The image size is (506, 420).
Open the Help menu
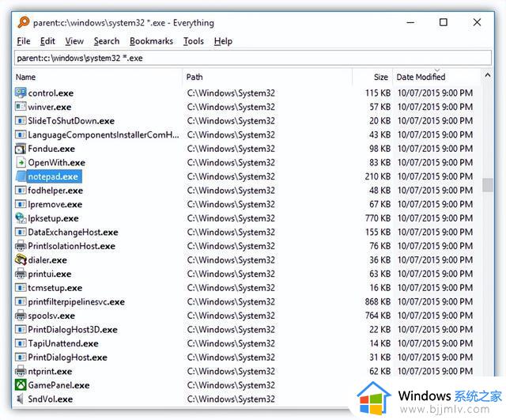coord(223,41)
